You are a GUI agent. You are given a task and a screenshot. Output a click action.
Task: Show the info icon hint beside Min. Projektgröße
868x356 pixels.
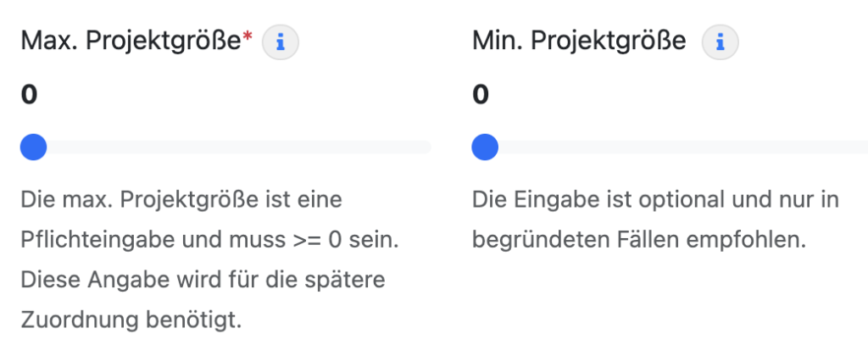coord(721,42)
